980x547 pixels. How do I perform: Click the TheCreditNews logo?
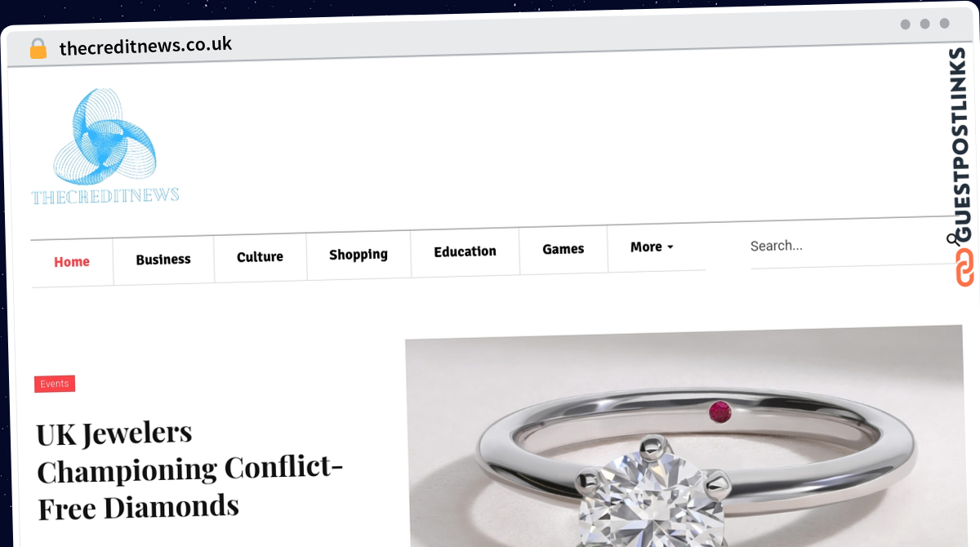point(105,147)
